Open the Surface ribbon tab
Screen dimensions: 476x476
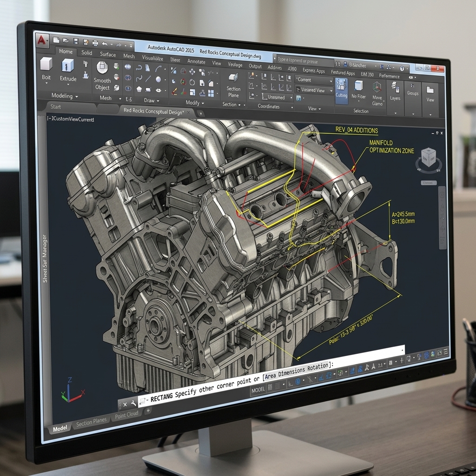click(108, 54)
